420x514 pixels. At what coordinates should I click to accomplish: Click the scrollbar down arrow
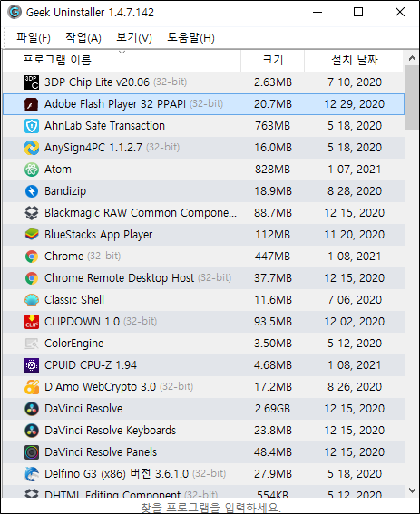click(412, 490)
